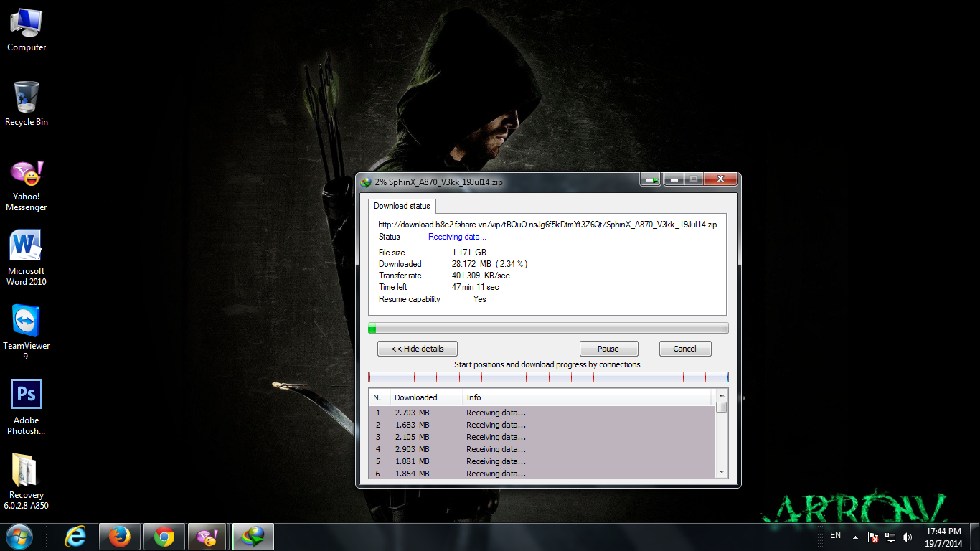This screenshot has height=551, width=980.
Task: Launch Firefox from the taskbar
Action: 119,537
